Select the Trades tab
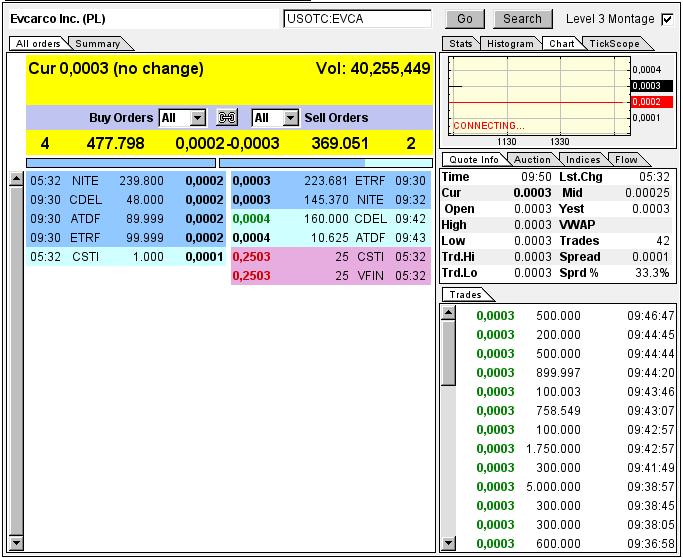This screenshot has width=683, height=558. click(x=466, y=295)
